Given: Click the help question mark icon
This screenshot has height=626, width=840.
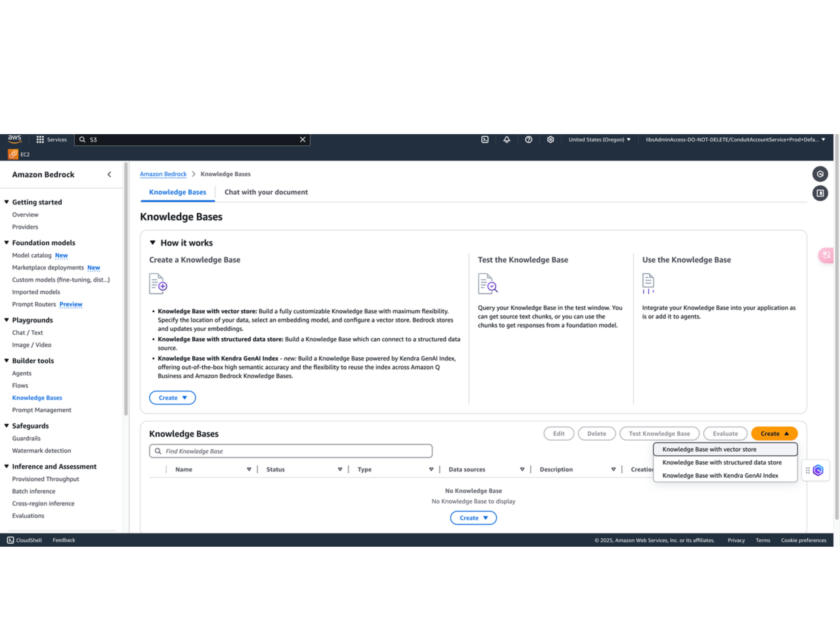Looking at the screenshot, I should 528,139.
